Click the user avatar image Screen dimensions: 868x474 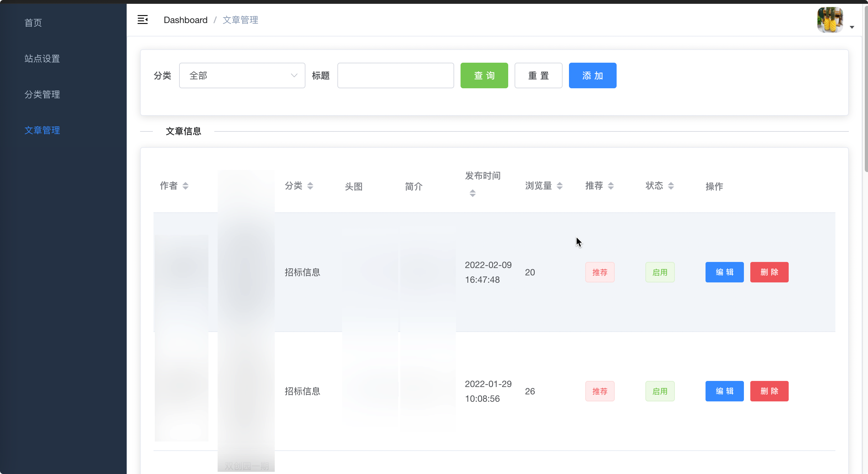tap(830, 20)
